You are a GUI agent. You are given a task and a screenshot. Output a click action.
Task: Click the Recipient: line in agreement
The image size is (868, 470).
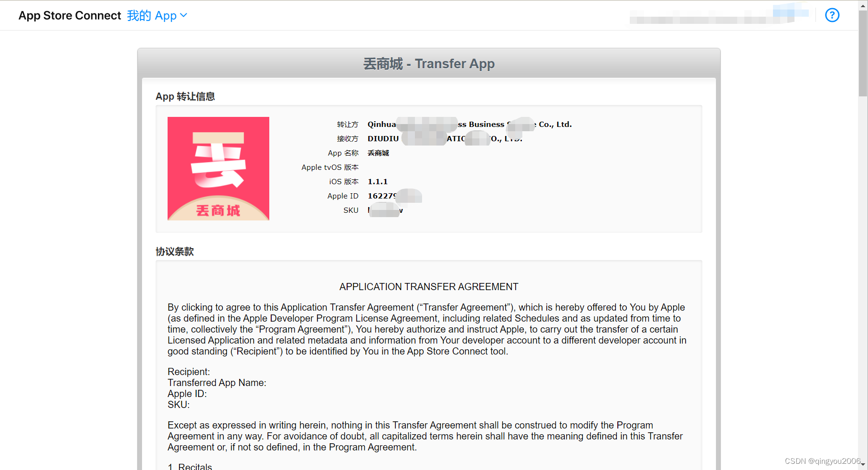tap(189, 372)
